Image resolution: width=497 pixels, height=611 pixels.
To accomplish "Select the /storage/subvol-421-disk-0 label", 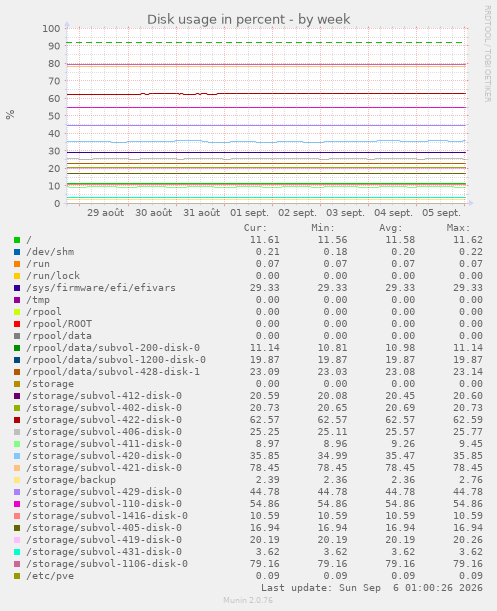I will [104, 468].
